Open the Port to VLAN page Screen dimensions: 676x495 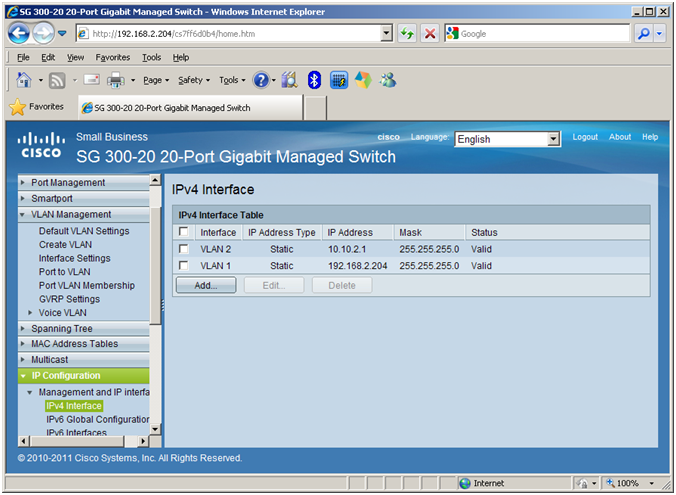(x=65, y=272)
